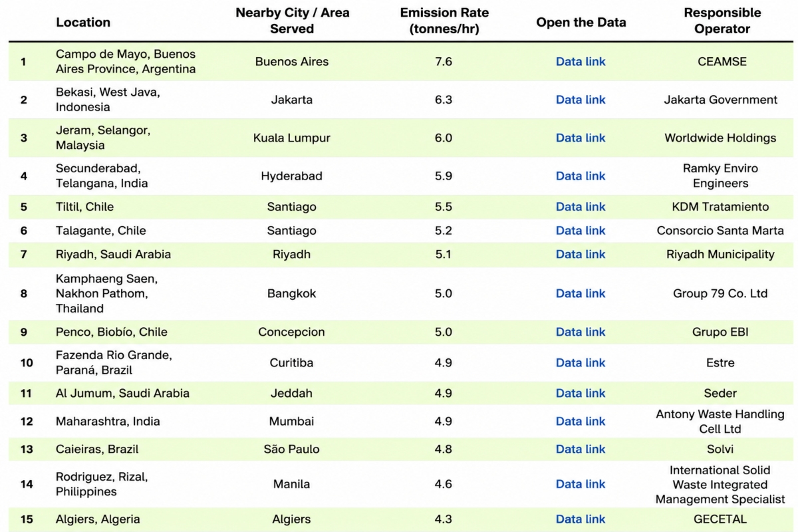This screenshot has width=798, height=532.
Task: Select the Kamphaeng Saen location cell
Action: [x=106, y=293]
